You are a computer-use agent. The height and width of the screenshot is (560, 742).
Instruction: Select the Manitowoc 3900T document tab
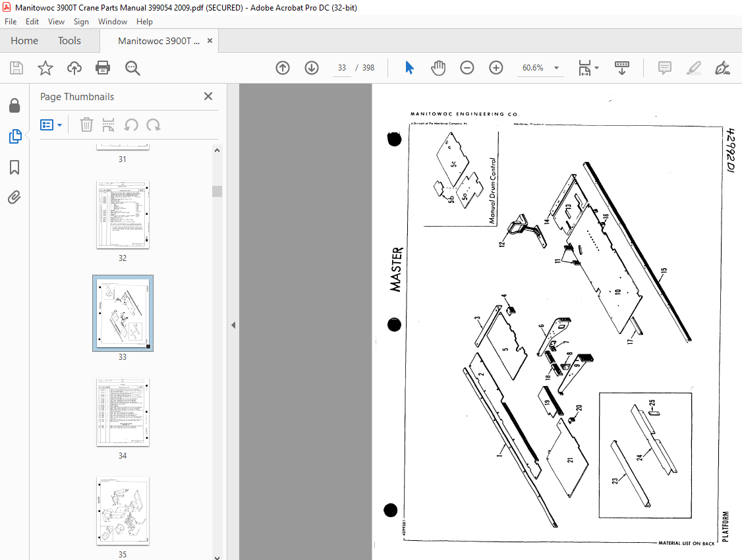(x=159, y=41)
